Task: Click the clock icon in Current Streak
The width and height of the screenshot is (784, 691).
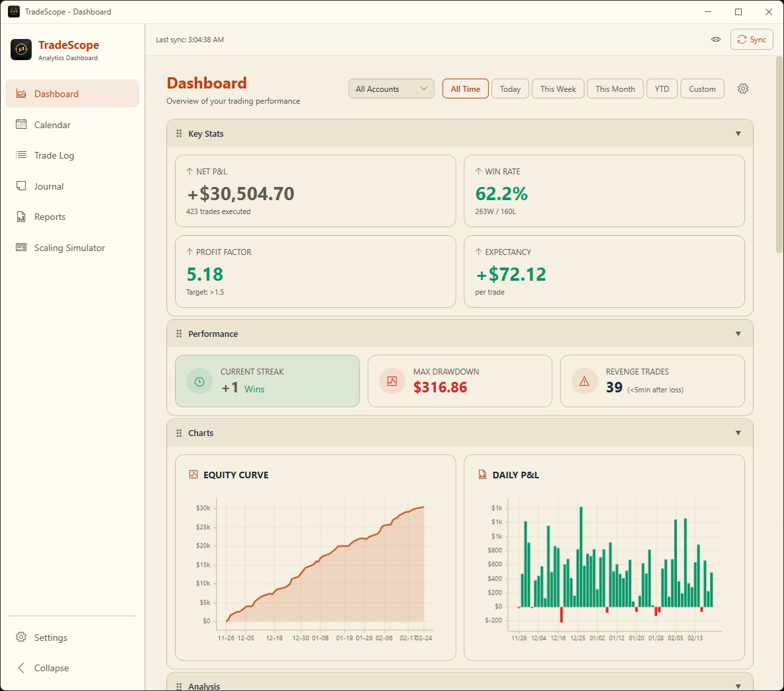Action: coord(199,381)
